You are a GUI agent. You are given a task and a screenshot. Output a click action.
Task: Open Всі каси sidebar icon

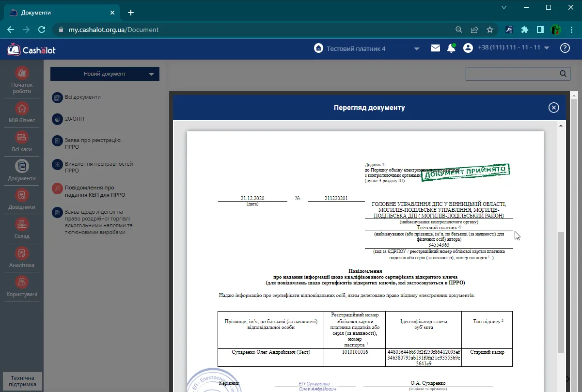click(21, 141)
